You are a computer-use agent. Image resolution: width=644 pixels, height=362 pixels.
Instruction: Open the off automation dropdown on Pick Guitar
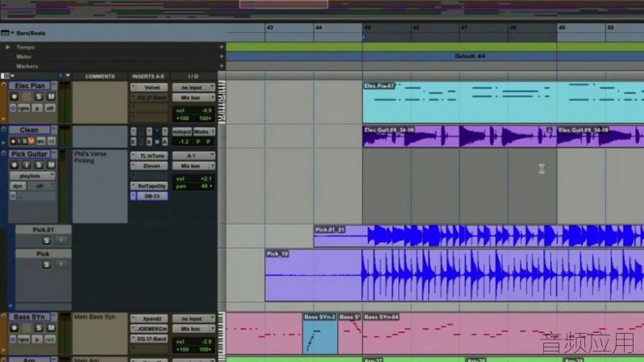(42, 186)
